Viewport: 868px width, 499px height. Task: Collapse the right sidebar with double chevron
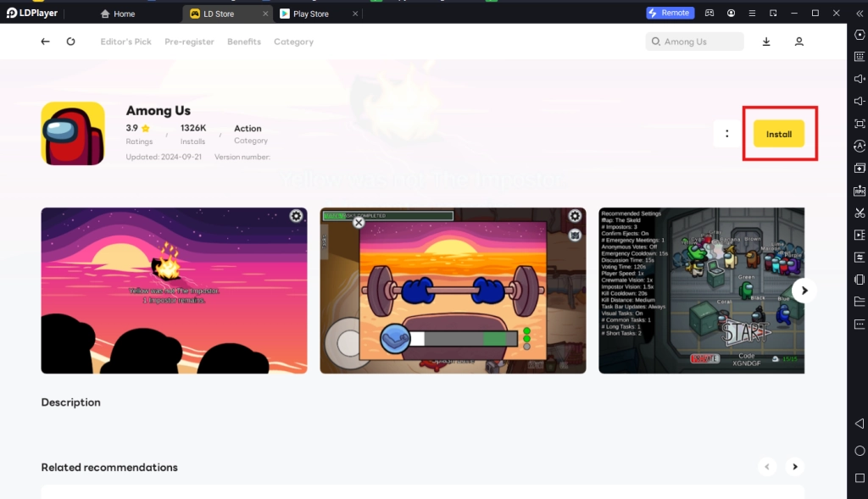point(860,14)
